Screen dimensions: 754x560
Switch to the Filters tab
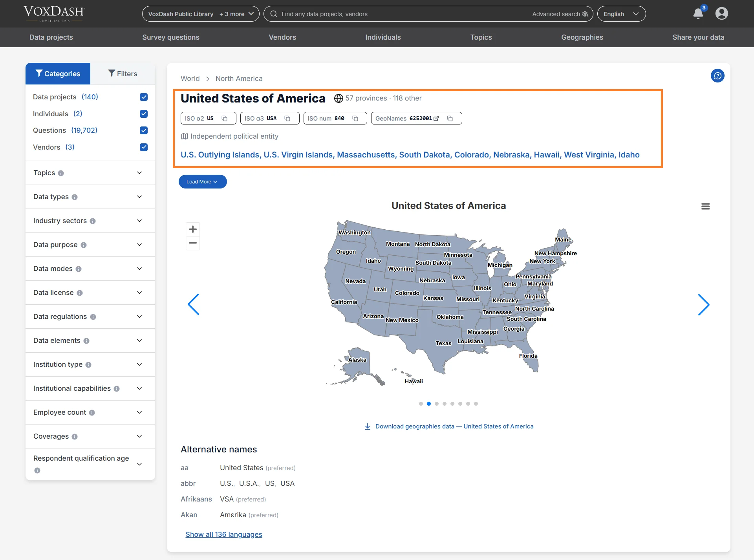pyautogui.click(x=123, y=73)
